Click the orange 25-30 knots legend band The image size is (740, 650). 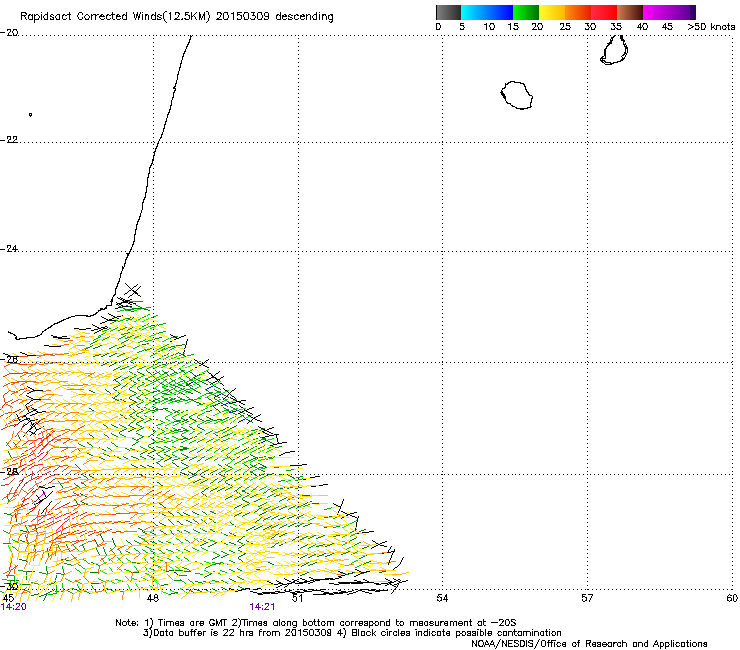578,12
